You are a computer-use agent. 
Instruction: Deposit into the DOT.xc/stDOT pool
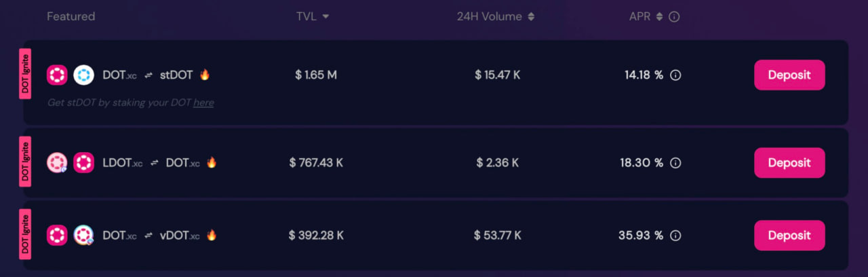tap(789, 75)
